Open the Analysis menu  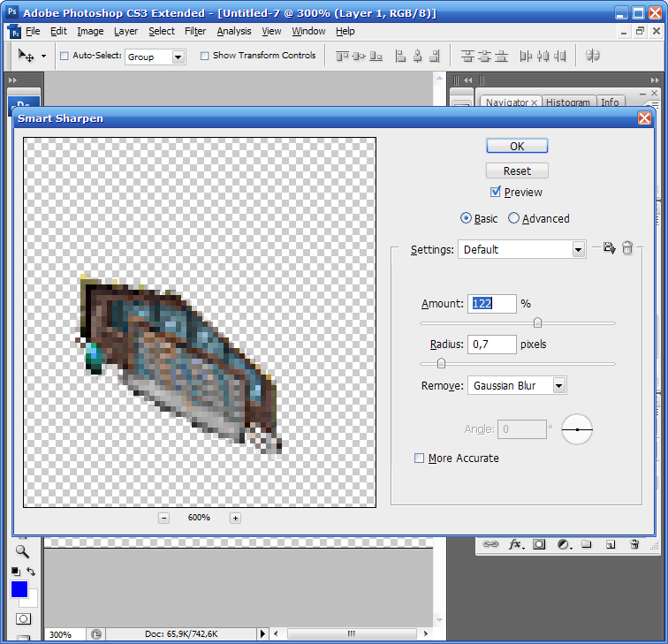[234, 31]
